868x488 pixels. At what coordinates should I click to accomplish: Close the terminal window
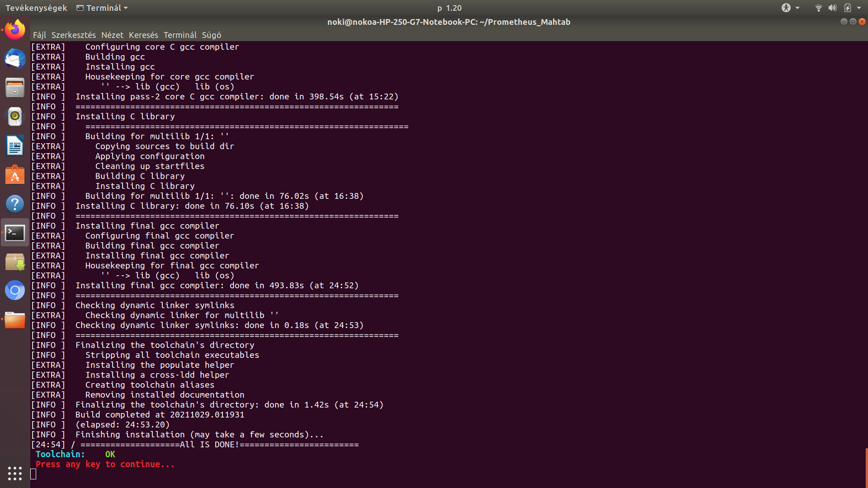point(862,22)
